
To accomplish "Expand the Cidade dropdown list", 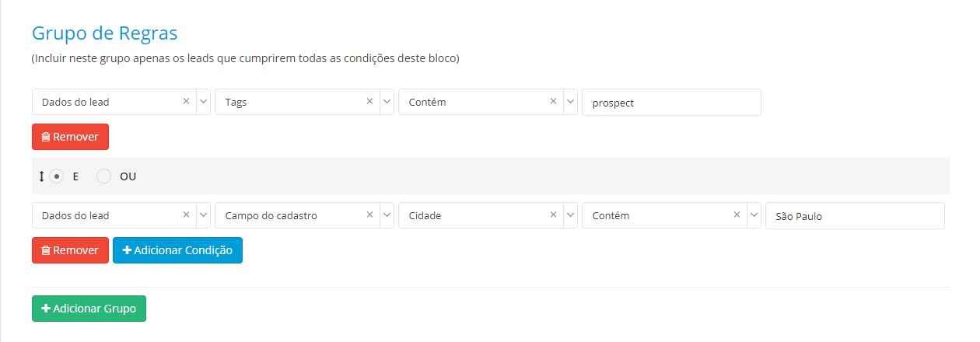I will coord(570,216).
